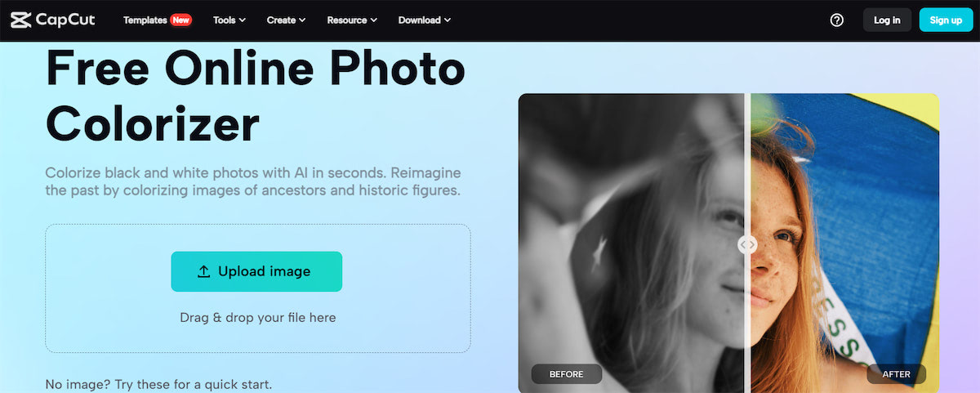Click the colorized half of the preview photo

coord(844,243)
